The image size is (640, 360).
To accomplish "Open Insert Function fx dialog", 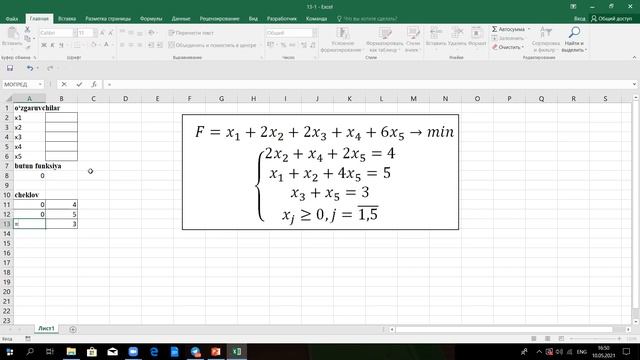I will (x=94, y=84).
